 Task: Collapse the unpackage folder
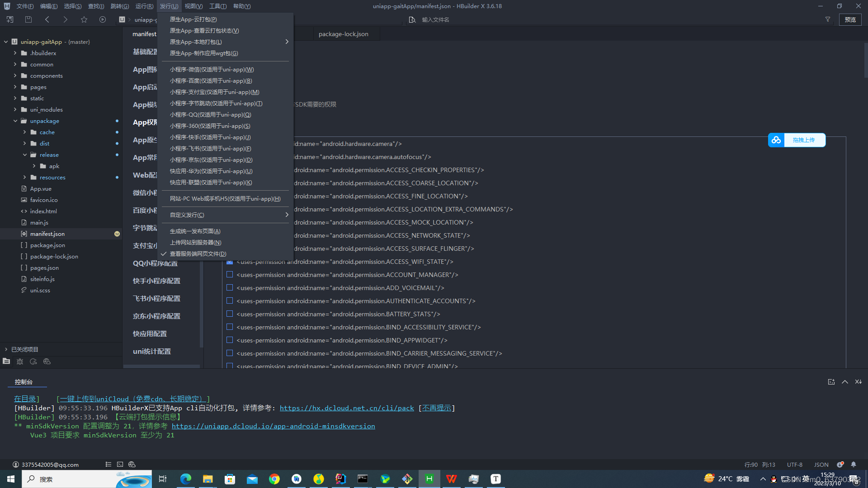[15, 121]
